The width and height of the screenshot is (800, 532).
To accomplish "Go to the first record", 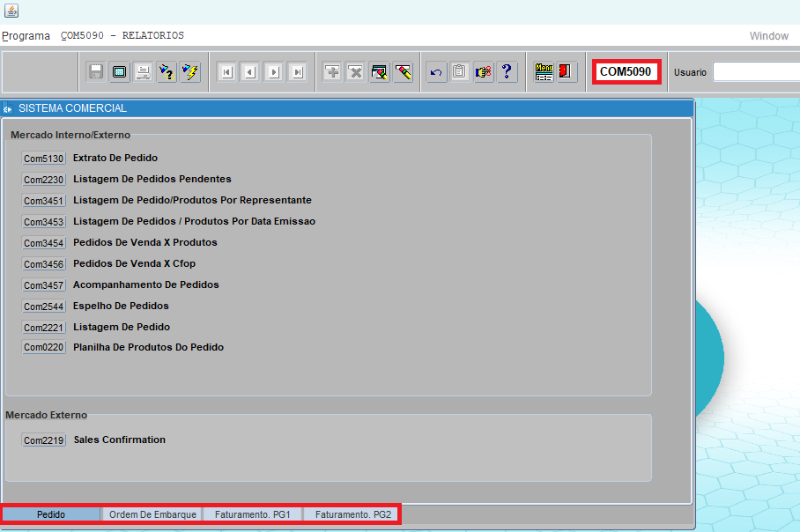I will point(226,72).
